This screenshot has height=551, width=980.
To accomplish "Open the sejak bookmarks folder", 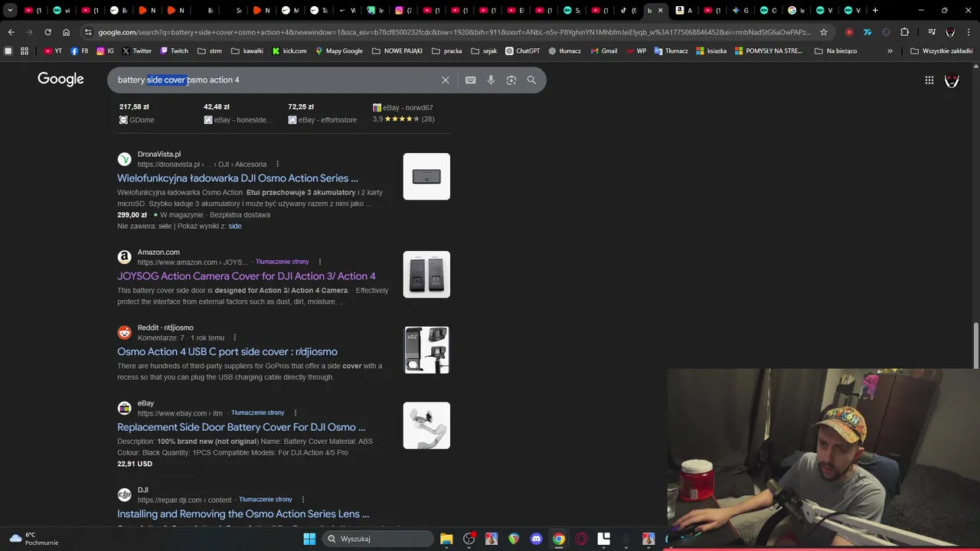I will click(484, 51).
